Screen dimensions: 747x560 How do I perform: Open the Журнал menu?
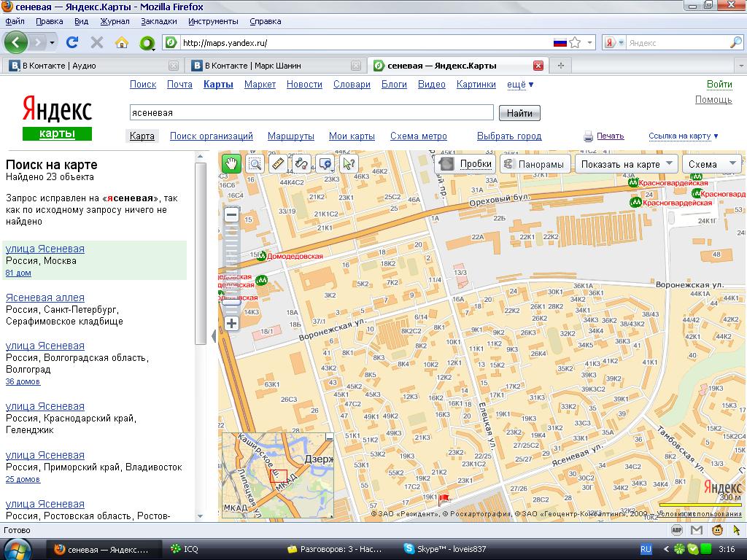coord(115,21)
